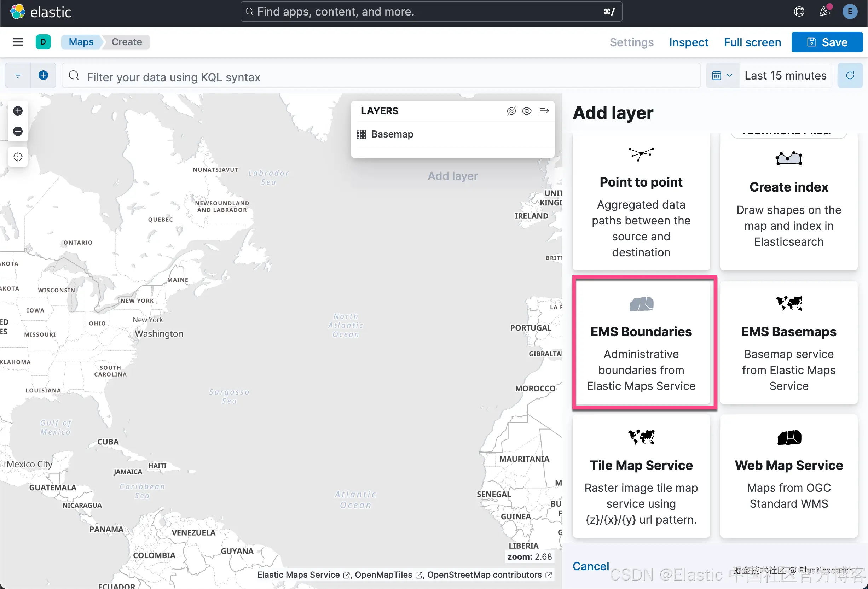Click the map zoom out button
868x589 pixels.
tap(18, 132)
